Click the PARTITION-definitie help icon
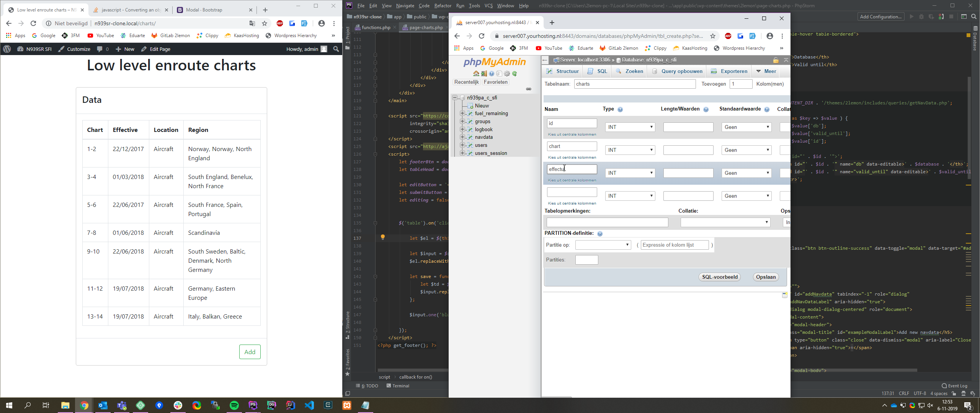This screenshot has height=413, width=980. (600, 234)
